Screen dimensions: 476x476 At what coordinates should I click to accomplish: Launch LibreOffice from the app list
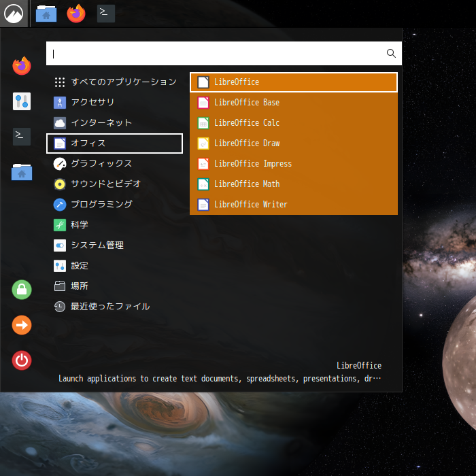pyautogui.click(x=294, y=82)
